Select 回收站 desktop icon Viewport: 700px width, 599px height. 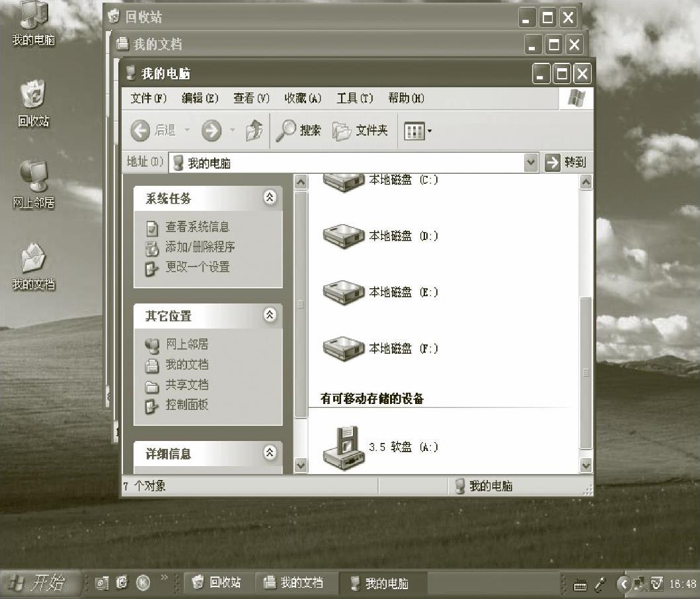pos(34,104)
